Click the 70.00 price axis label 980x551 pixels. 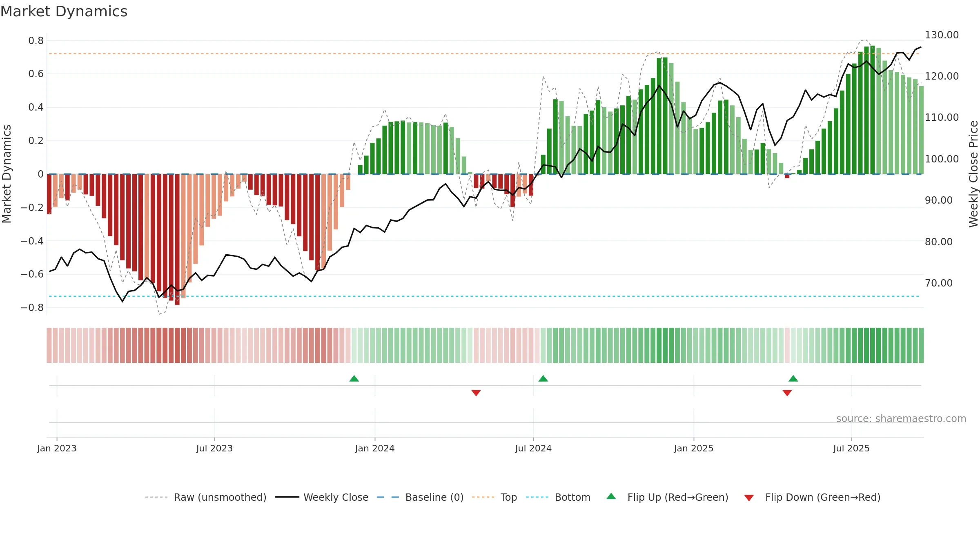[939, 283]
